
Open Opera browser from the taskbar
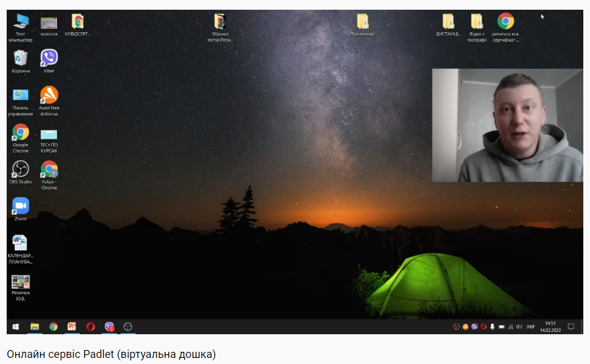pyautogui.click(x=91, y=327)
